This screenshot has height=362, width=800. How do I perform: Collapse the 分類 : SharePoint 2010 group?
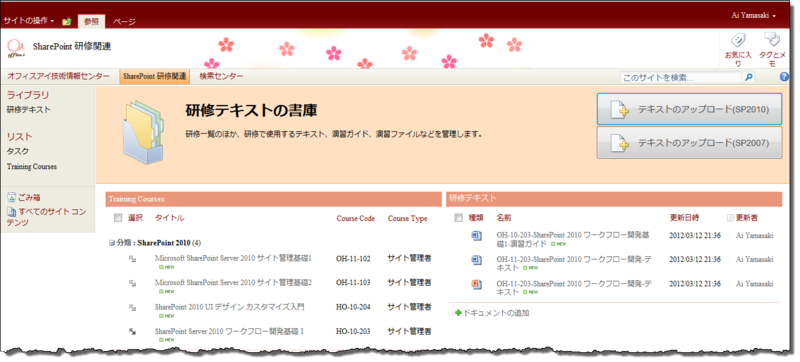coord(112,243)
